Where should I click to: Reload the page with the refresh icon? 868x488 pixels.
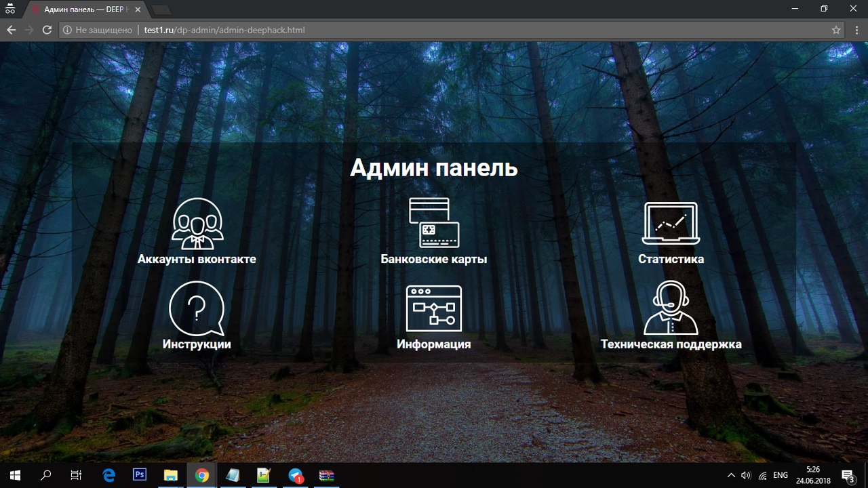coord(47,30)
